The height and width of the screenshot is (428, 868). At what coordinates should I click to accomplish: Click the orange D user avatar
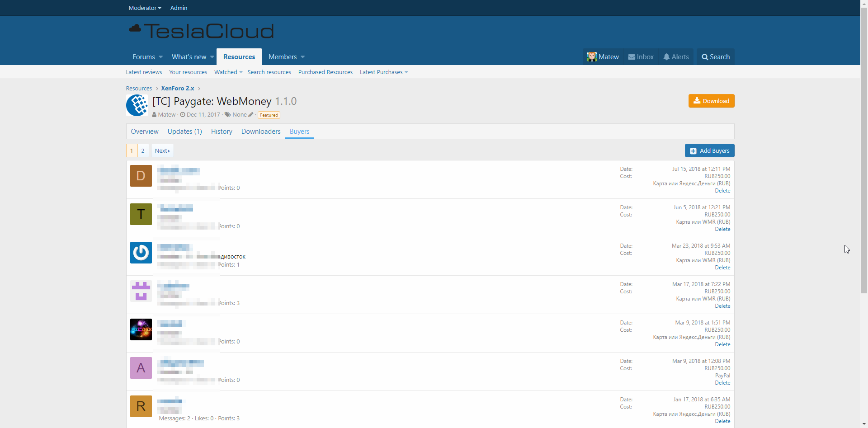(141, 176)
